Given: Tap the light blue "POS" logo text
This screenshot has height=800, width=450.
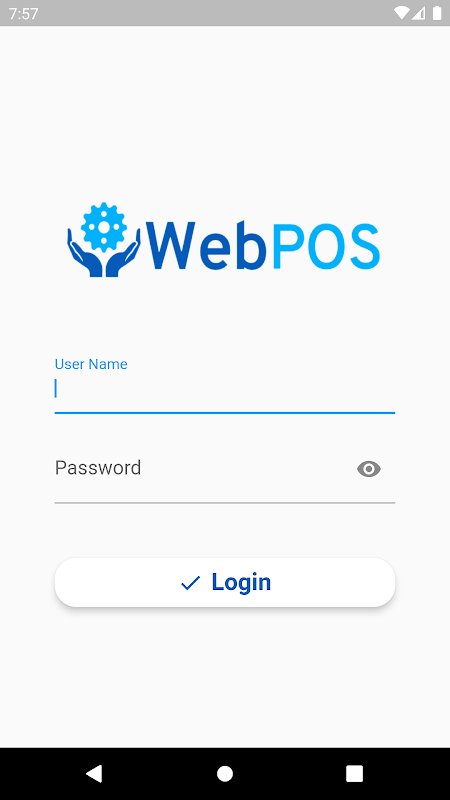Looking at the screenshot, I should 326,245.
